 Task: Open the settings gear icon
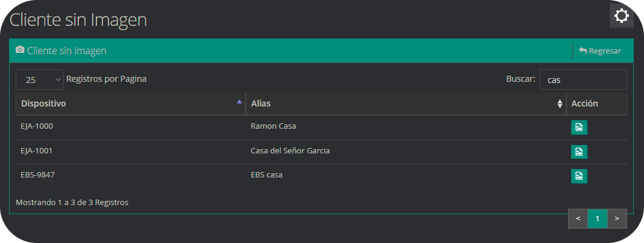pos(621,16)
